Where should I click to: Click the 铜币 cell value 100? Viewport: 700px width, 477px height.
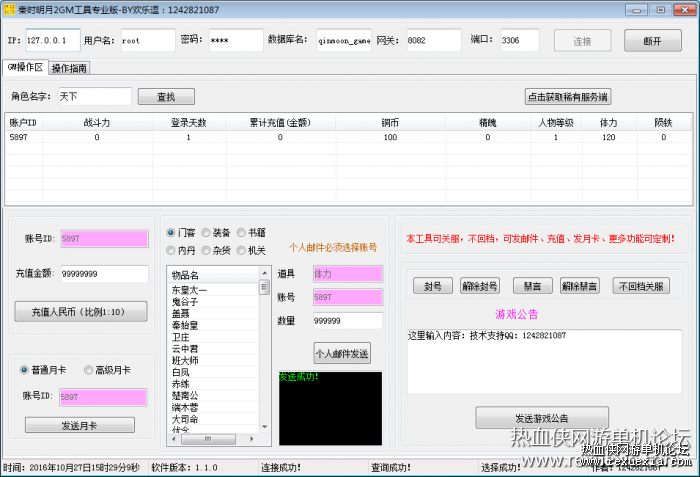390,137
